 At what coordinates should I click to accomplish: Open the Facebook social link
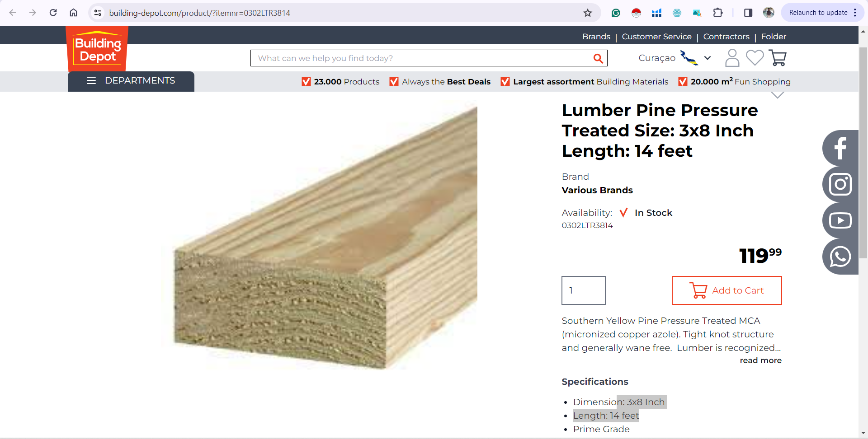click(840, 148)
